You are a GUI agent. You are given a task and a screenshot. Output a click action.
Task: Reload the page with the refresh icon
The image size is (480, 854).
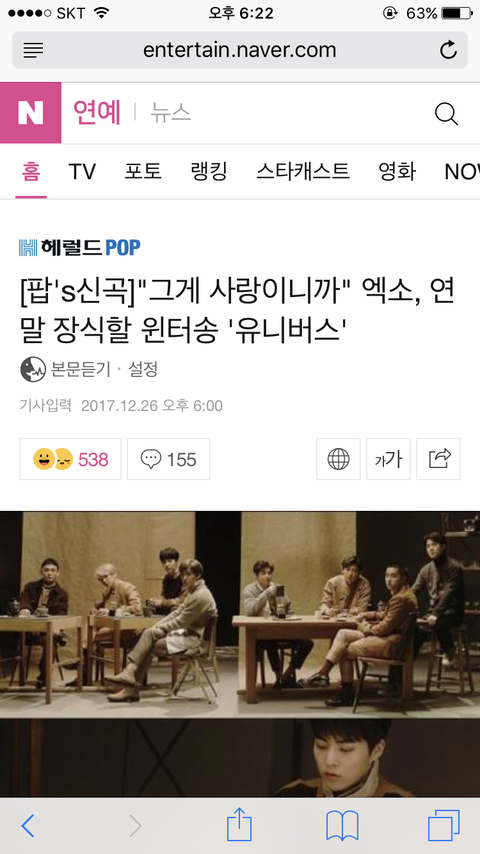point(448,50)
